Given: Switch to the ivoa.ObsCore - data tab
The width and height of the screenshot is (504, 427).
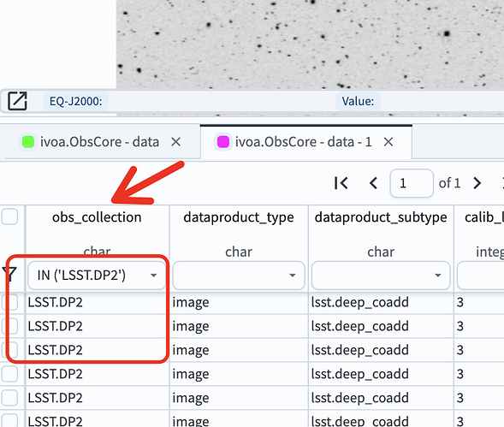Looking at the screenshot, I should point(99,142).
